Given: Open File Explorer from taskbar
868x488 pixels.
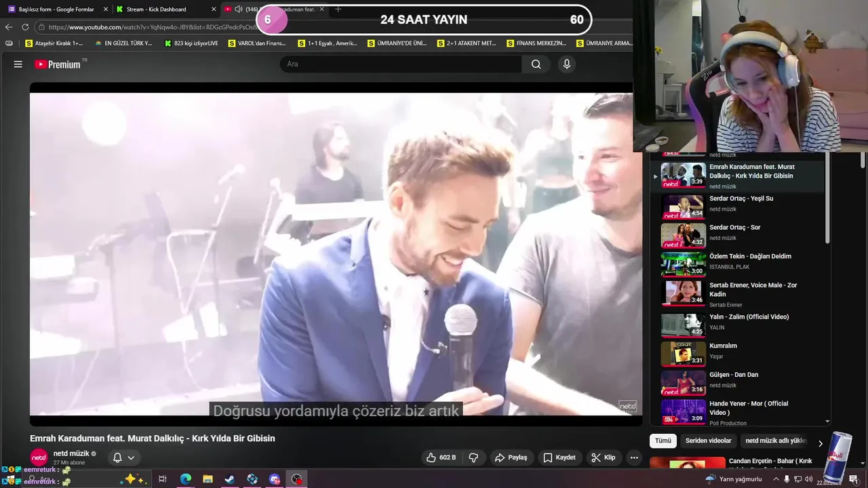Looking at the screenshot, I should (208, 479).
